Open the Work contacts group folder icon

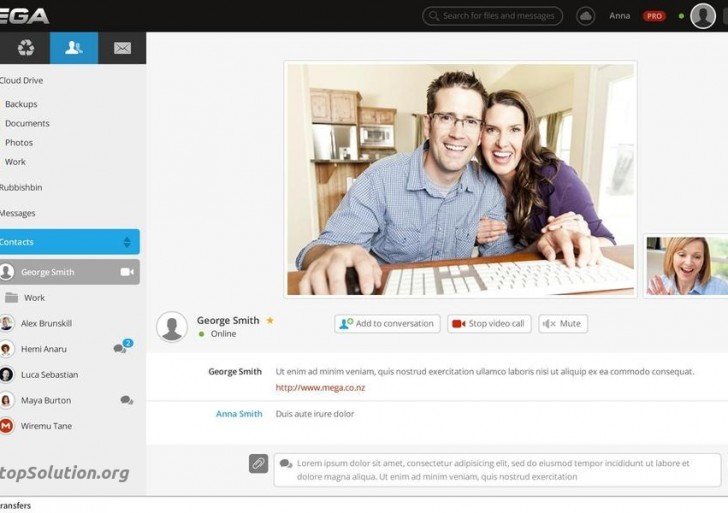12,298
